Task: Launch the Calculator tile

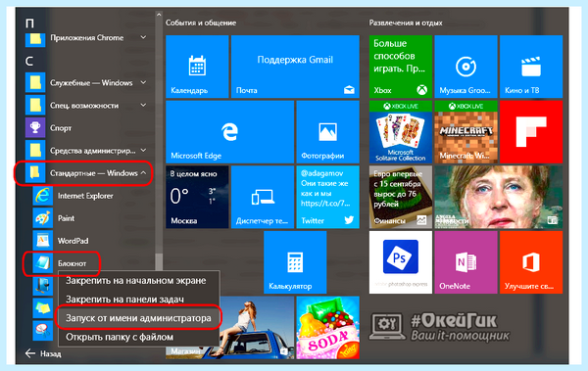Action: (295, 262)
